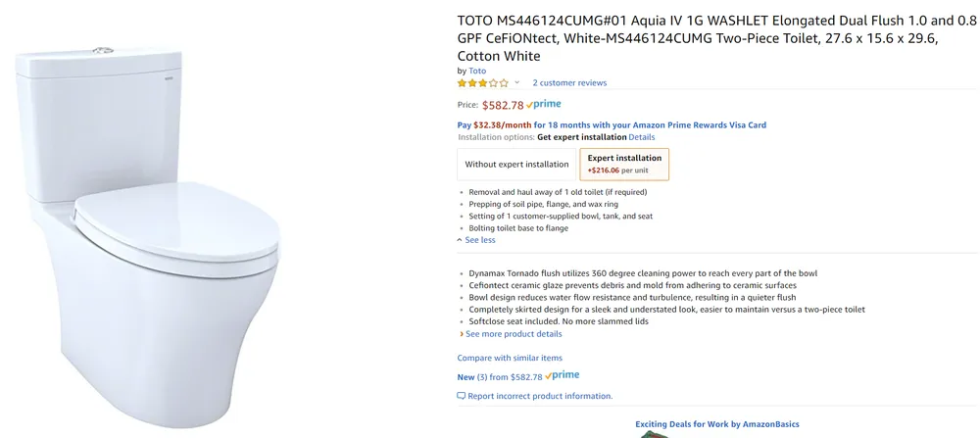This screenshot has width=980, height=438.
Task: Open Compare with similar items
Action: pyautogui.click(x=510, y=358)
